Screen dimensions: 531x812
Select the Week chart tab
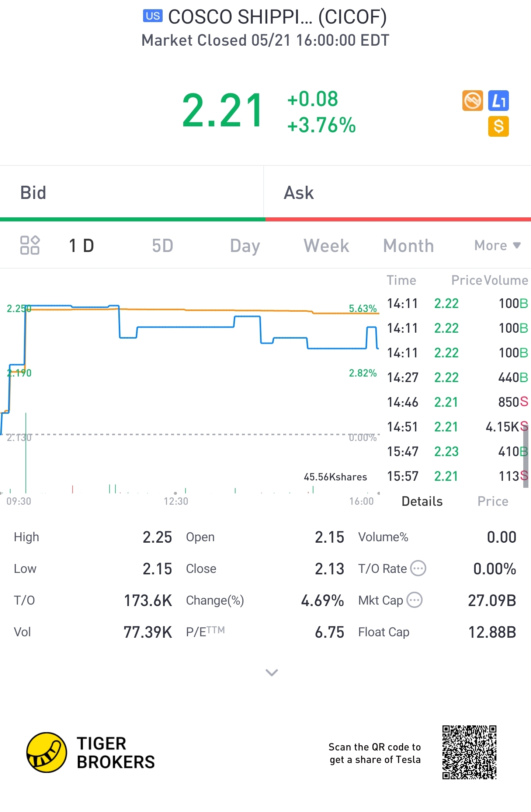point(326,246)
